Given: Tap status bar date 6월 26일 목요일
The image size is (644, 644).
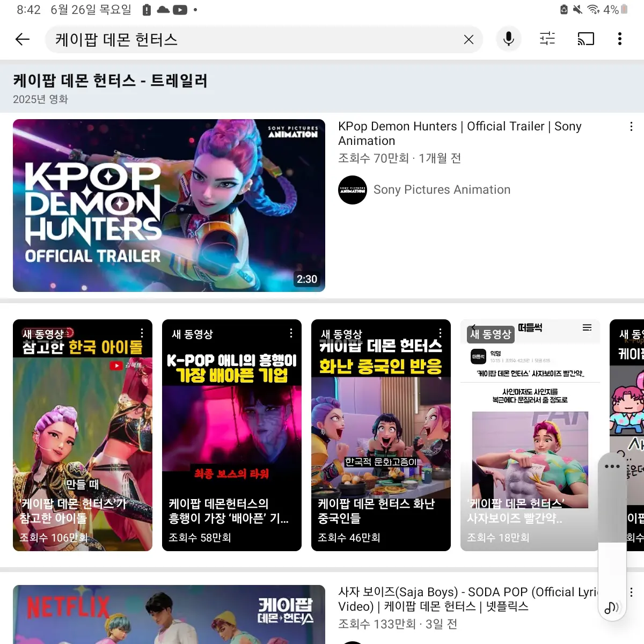Looking at the screenshot, I should [x=91, y=10].
